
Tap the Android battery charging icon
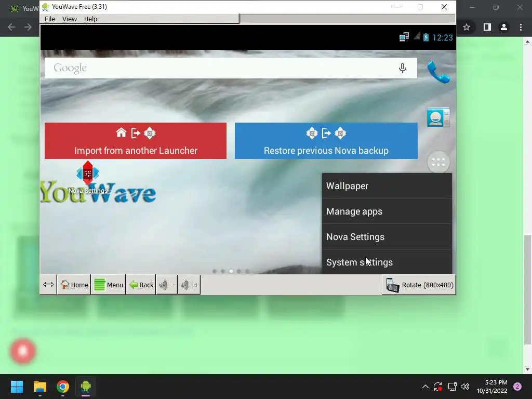(426, 37)
